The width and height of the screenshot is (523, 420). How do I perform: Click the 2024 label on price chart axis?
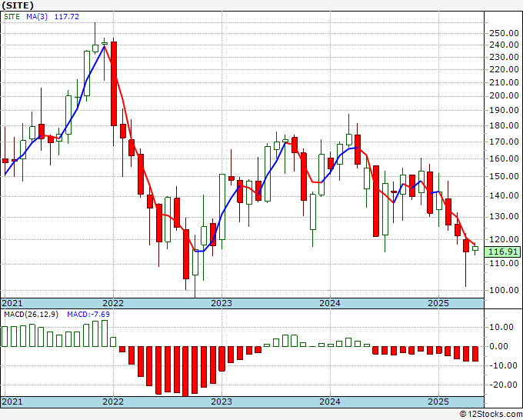[330, 303]
